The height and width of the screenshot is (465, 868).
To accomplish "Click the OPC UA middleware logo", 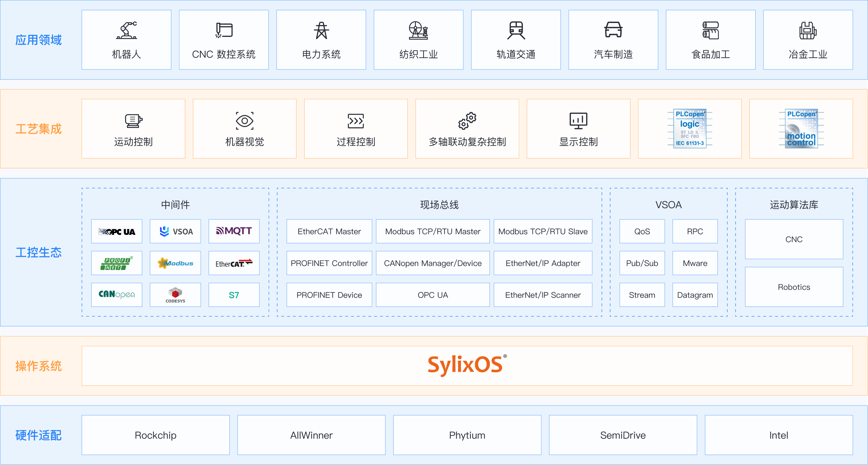I will coord(117,231).
